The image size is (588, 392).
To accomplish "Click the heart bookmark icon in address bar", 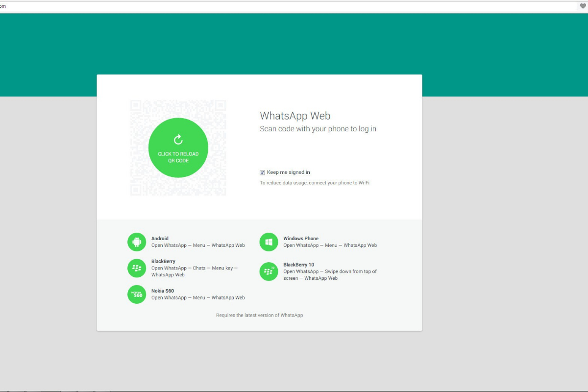I will [x=583, y=6].
